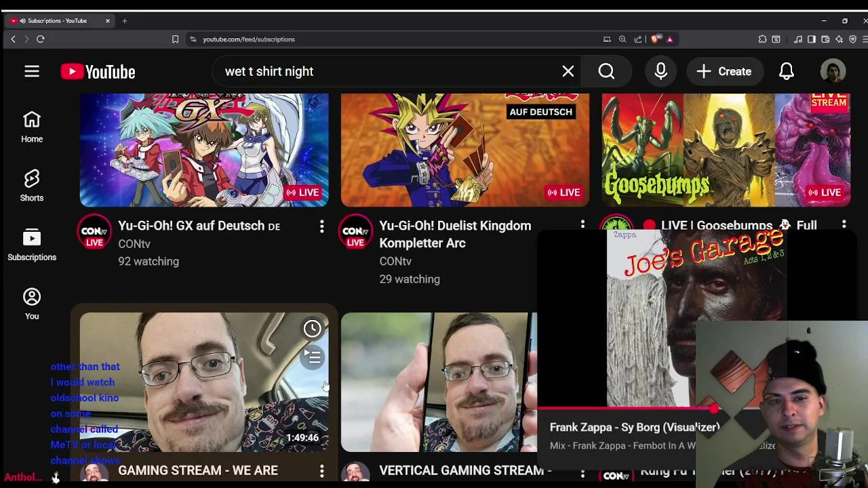Clear the search text with the X
868x488 pixels.
coord(568,71)
